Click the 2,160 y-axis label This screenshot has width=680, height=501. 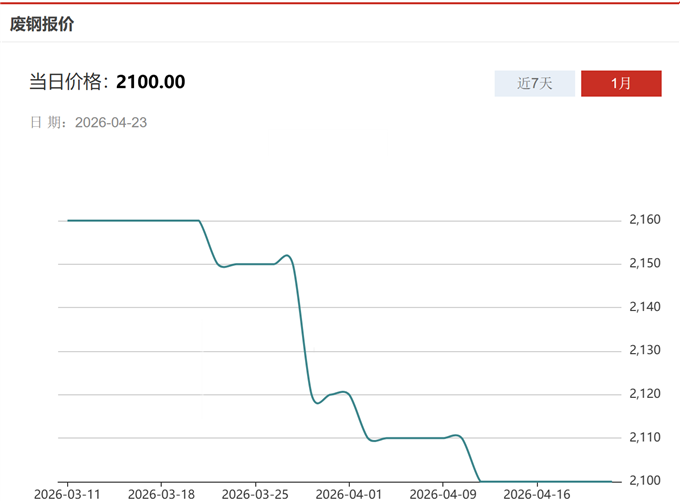(x=645, y=220)
